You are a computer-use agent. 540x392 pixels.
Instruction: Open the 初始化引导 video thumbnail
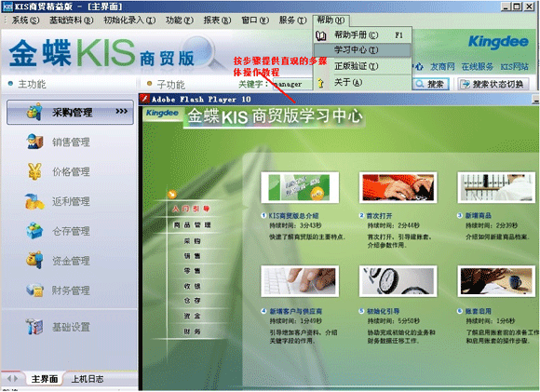click(398, 281)
